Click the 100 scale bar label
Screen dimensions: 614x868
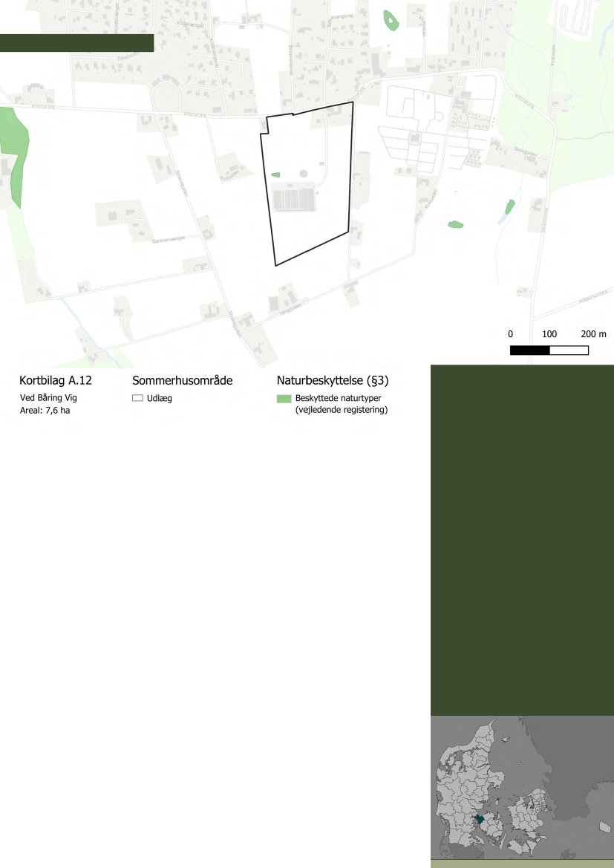coord(550,333)
